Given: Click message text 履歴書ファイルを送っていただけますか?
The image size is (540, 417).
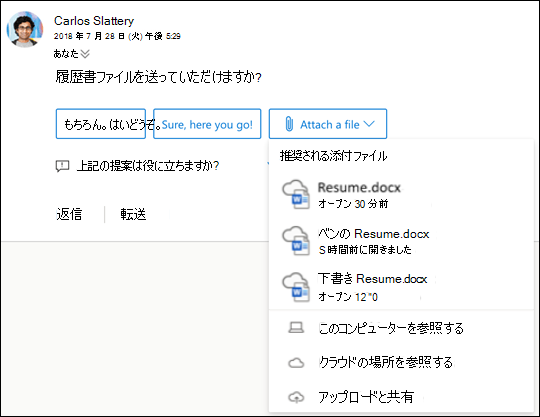Looking at the screenshot, I should click(x=158, y=77).
